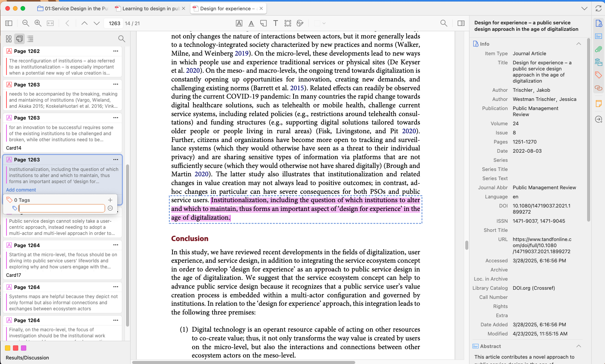Image resolution: width=605 pixels, height=364 pixels.
Task: Show outline view in sidebar
Action: tap(30, 39)
